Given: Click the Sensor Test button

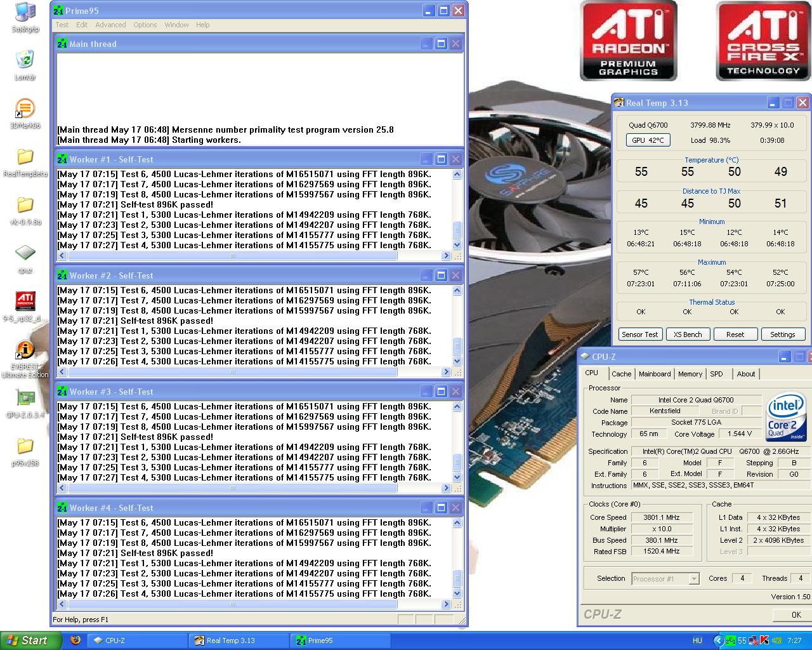Looking at the screenshot, I should [x=640, y=335].
